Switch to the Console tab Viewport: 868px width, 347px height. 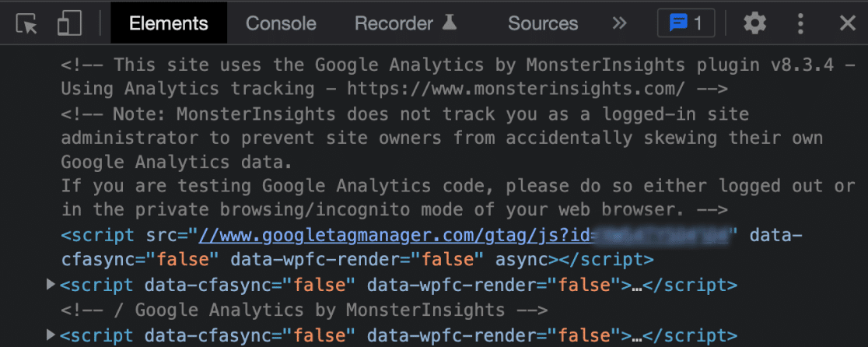coord(281,23)
